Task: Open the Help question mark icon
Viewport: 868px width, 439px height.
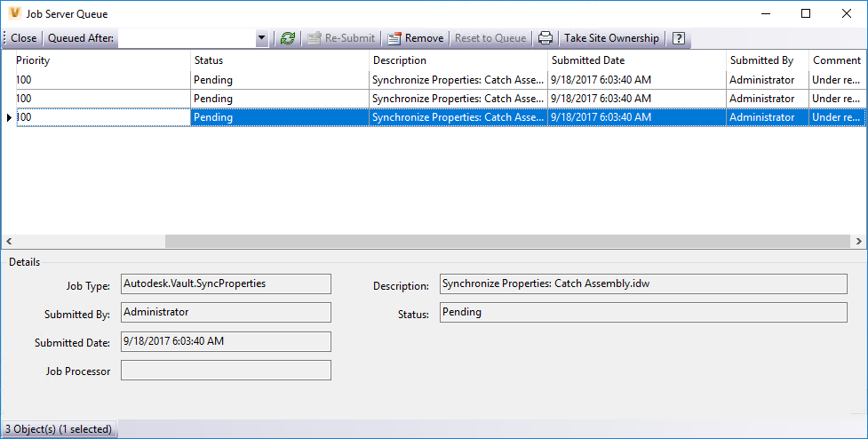Action: click(679, 38)
